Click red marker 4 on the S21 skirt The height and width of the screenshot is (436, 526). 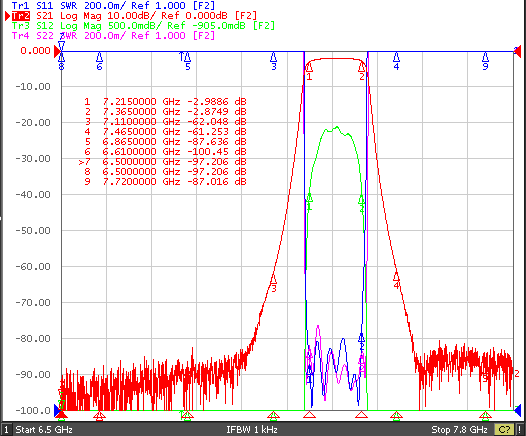pyautogui.click(x=397, y=280)
